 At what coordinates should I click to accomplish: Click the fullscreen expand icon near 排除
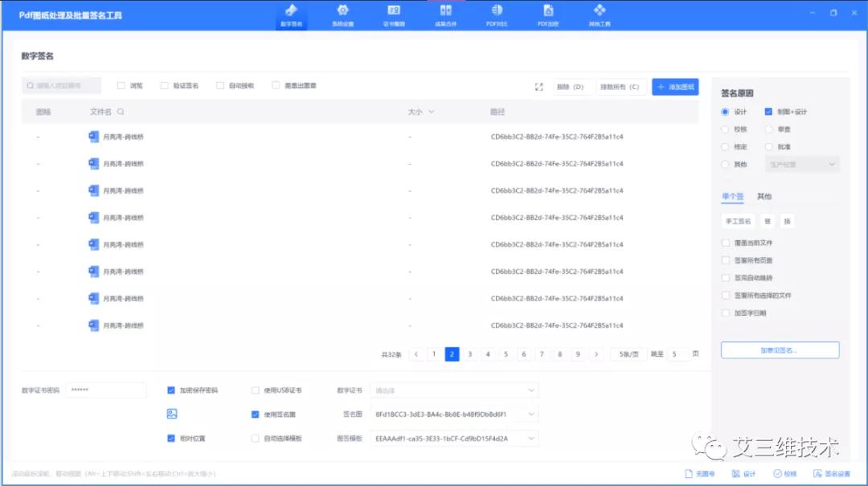pyautogui.click(x=538, y=86)
